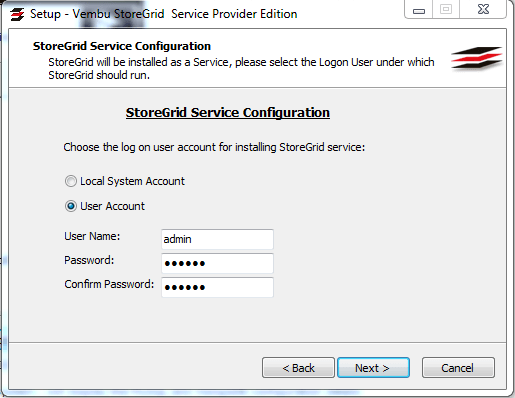515x398 pixels.
Task: Click the disabled maximize button
Action: tap(446, 9)
